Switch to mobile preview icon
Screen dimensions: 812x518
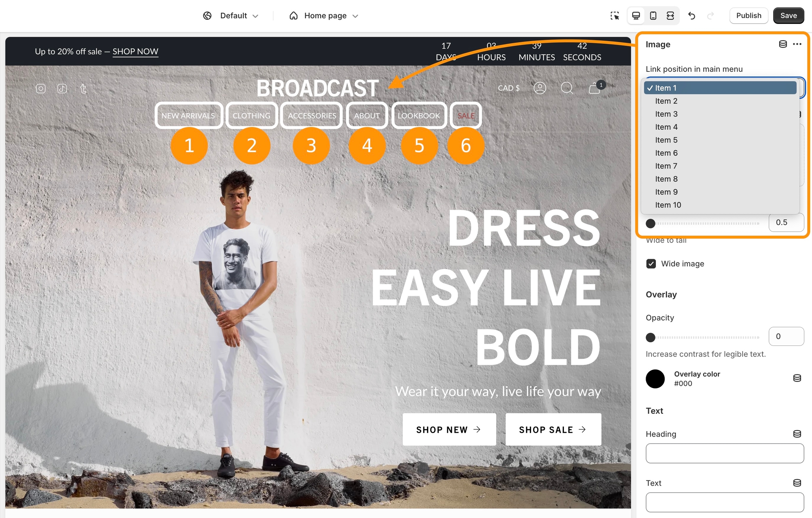click(653, 15)
